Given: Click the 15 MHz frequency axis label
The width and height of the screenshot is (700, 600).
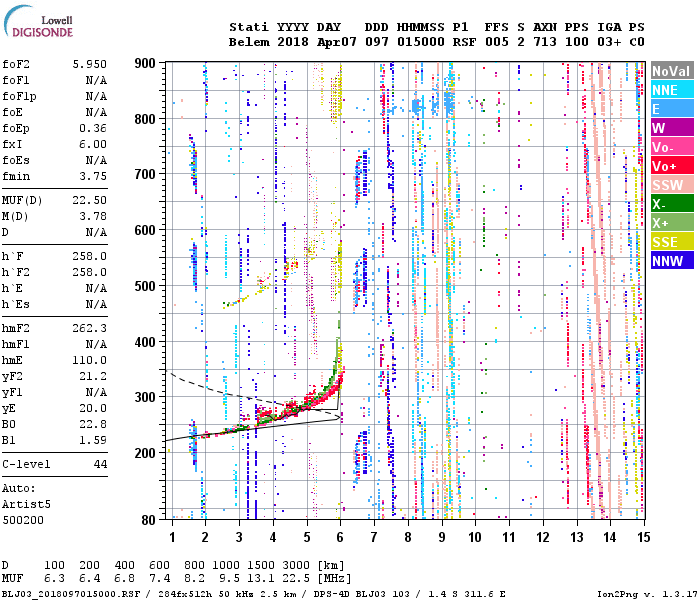Looking at the screenshot, I should click(x=643, y=537).
